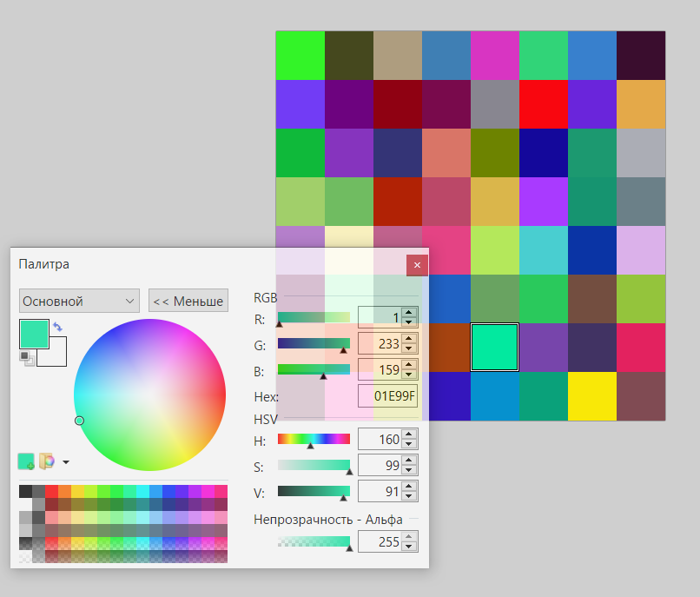Screen dimensions: 700x597
Task: Decrease V value with down arrow
Action: [409, 496]
